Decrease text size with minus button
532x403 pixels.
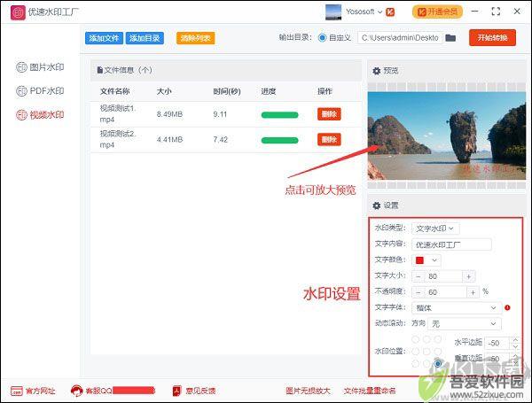[x=419, y=276]
